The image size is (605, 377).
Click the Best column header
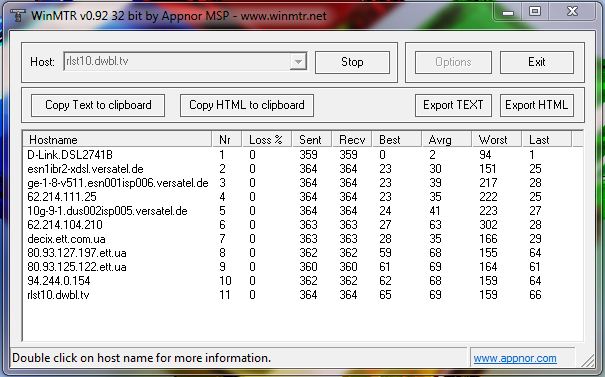point(397,139)
